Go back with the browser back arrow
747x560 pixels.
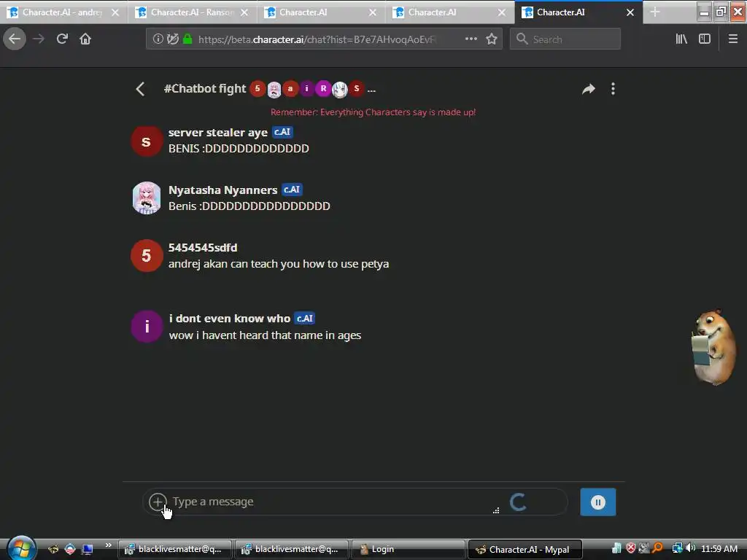click(x=15, y=39)
